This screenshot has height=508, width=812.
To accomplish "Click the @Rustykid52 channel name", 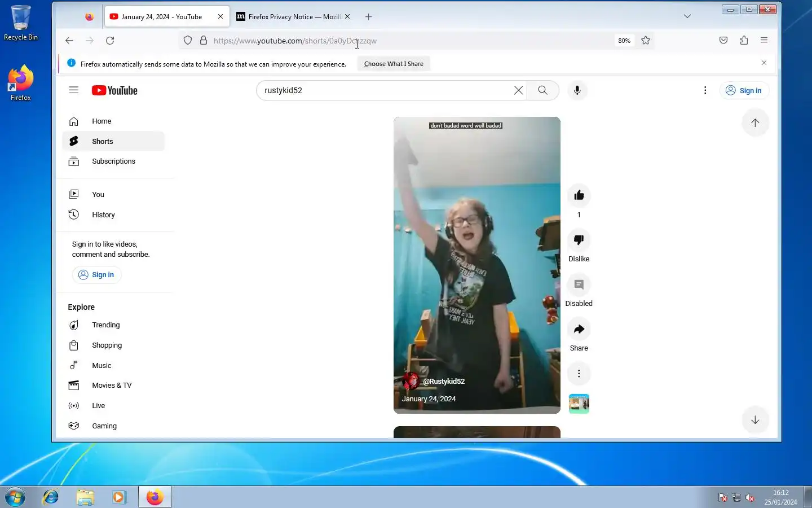I will [444, 382].
